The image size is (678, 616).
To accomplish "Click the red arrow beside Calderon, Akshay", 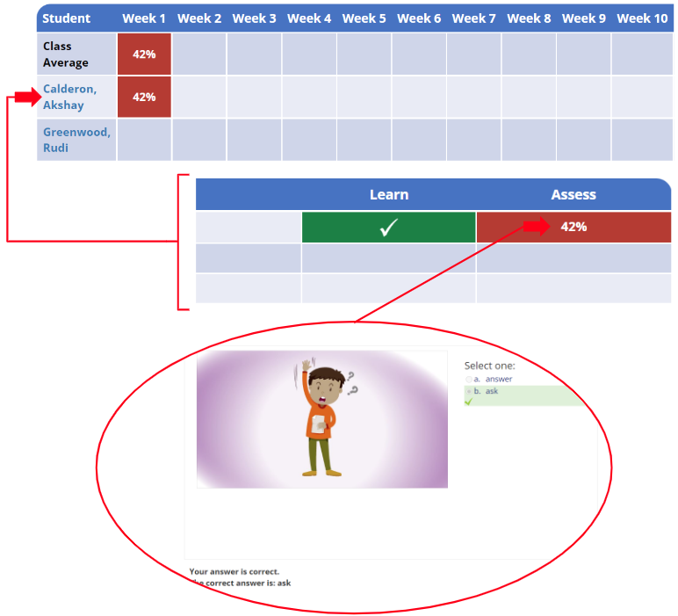I will [x=27, y=97].
